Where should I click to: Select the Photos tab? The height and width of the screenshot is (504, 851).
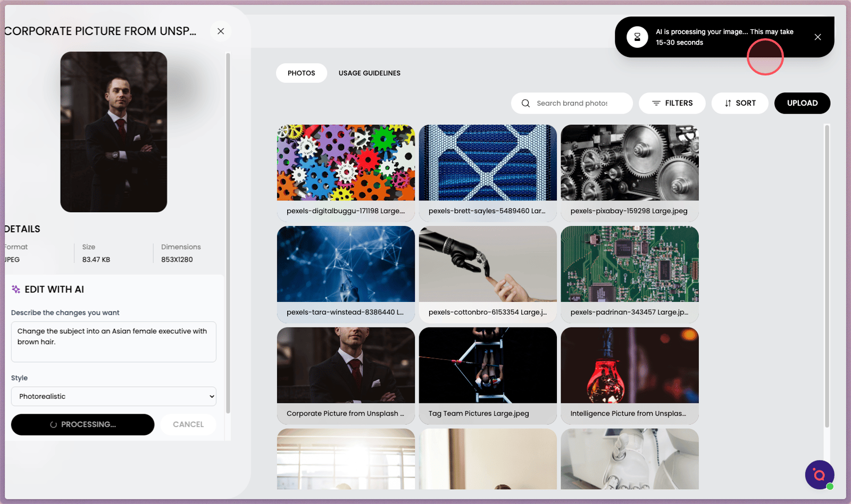pyautogui.click(x=301, y=73)
